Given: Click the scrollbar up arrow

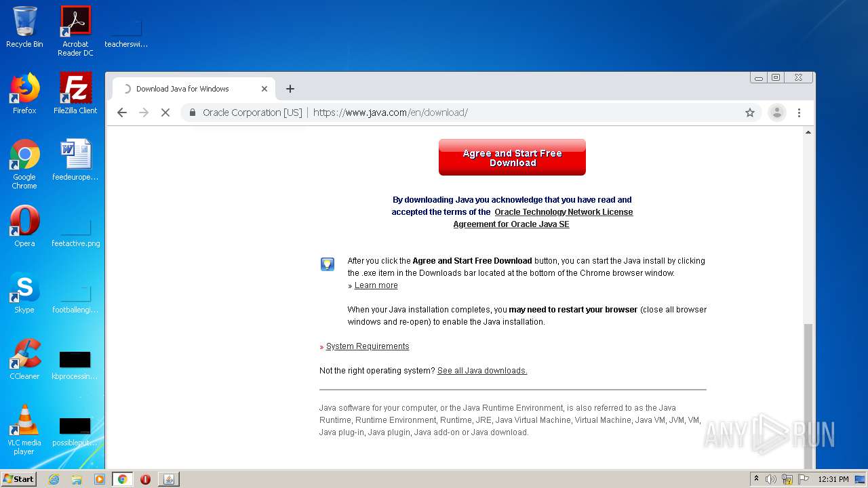Looking at the screenshot, I should click(x=808, y=132).
